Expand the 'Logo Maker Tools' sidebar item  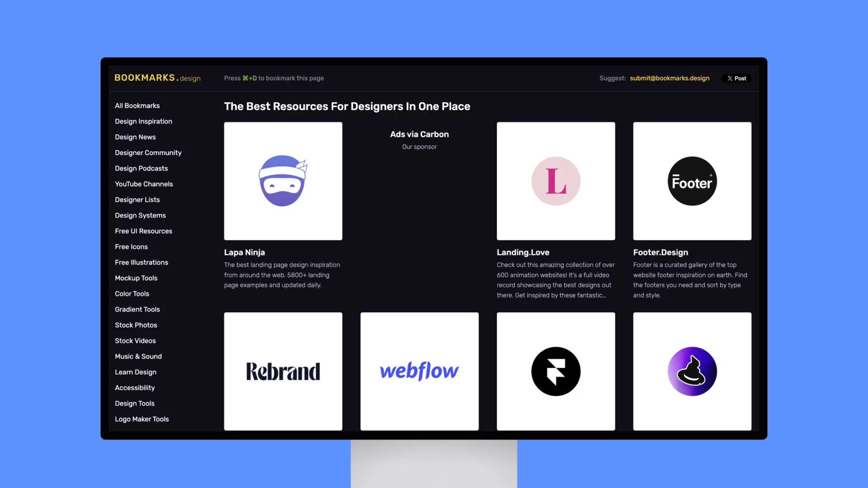click(x=142, y=419)
